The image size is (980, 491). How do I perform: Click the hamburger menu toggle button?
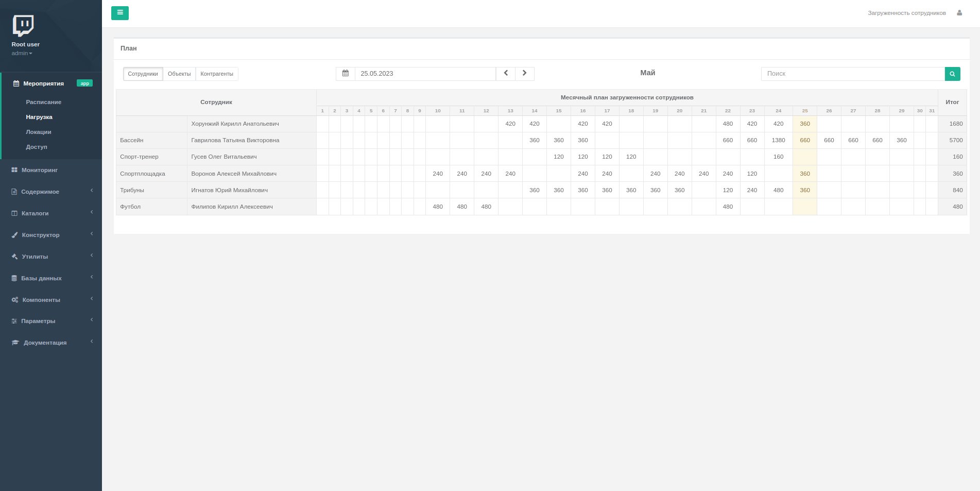coord(119,13)
